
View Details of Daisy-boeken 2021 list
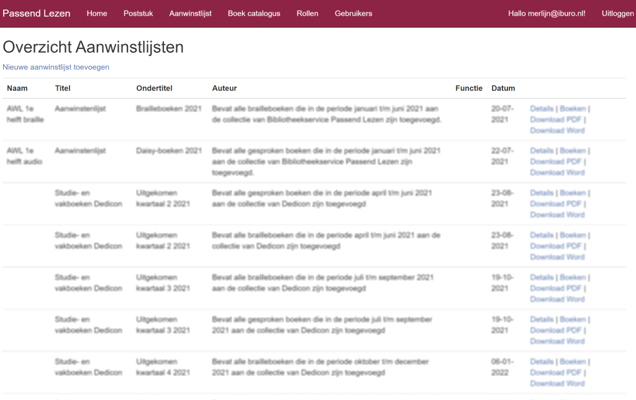[541, 151]
